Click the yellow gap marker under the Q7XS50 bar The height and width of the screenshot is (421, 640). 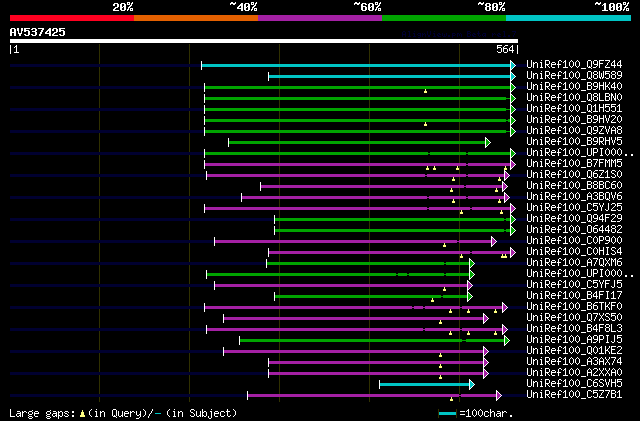[x=440, y=322]
